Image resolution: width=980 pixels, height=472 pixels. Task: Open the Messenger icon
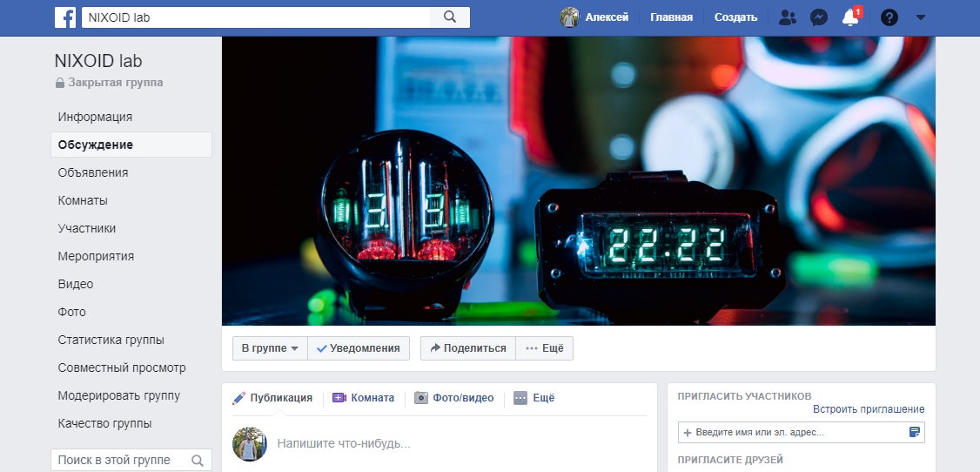818,17
